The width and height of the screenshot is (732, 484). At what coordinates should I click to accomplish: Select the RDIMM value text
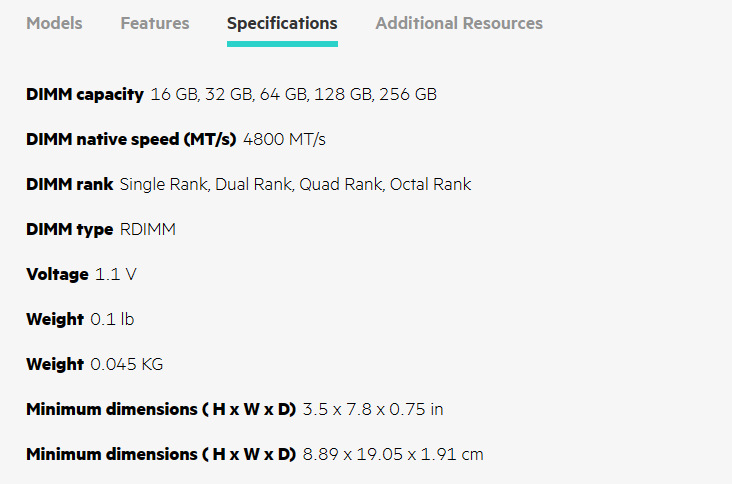pyautogui.click(x=148, y=229)
